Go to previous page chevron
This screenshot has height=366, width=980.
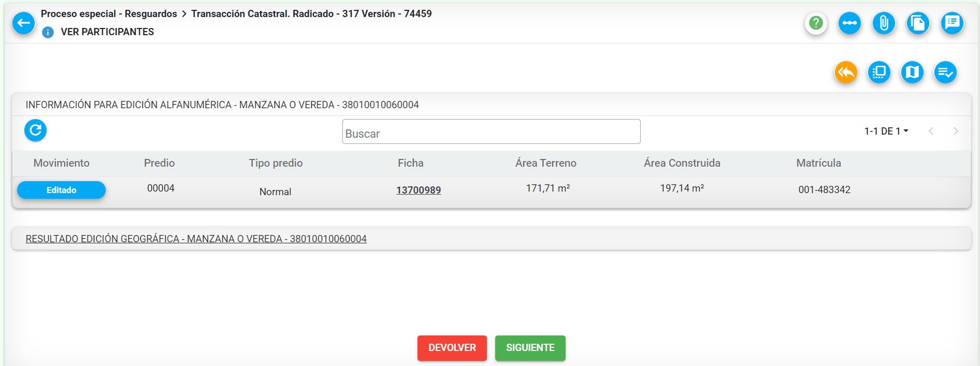(x=931, y=131)
